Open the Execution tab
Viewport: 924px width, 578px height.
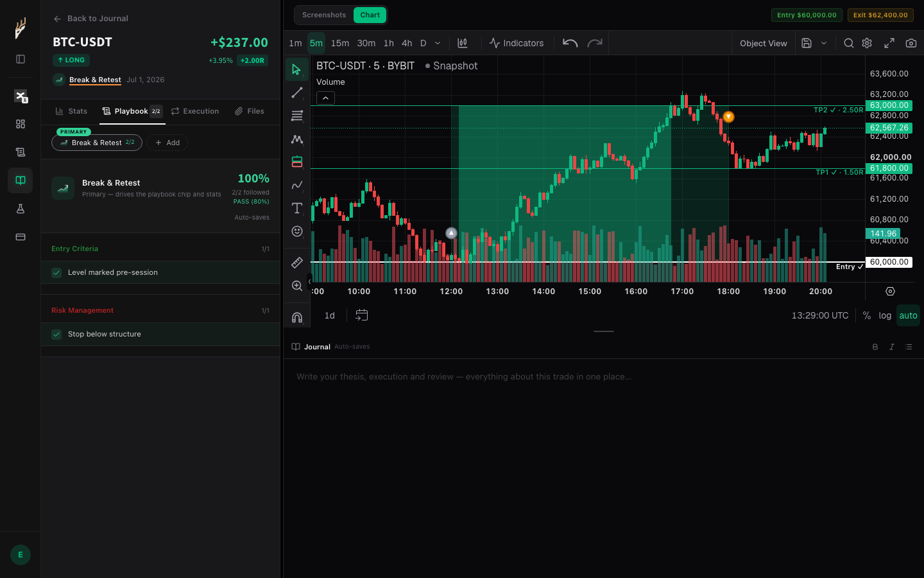pos(195,111)
